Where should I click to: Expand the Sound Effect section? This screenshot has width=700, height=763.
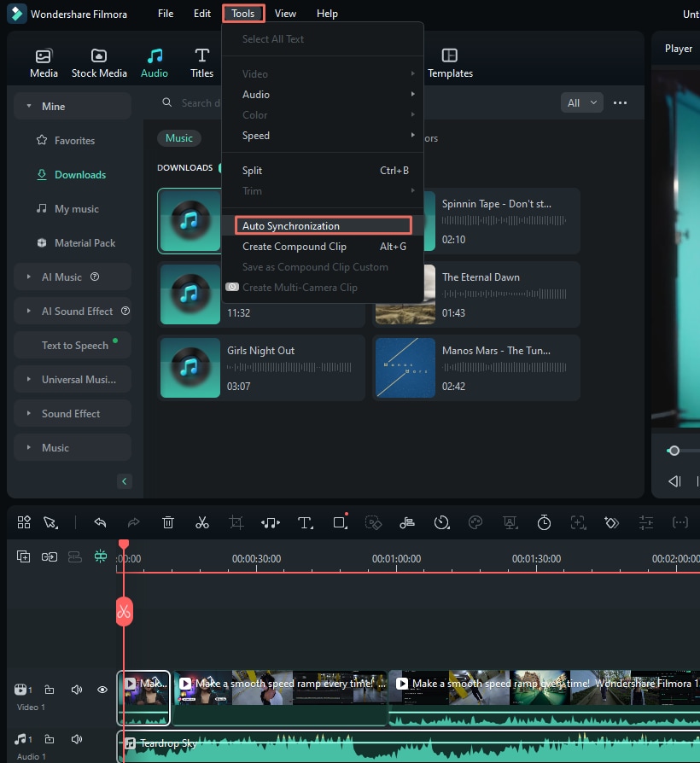click(29, 413)
